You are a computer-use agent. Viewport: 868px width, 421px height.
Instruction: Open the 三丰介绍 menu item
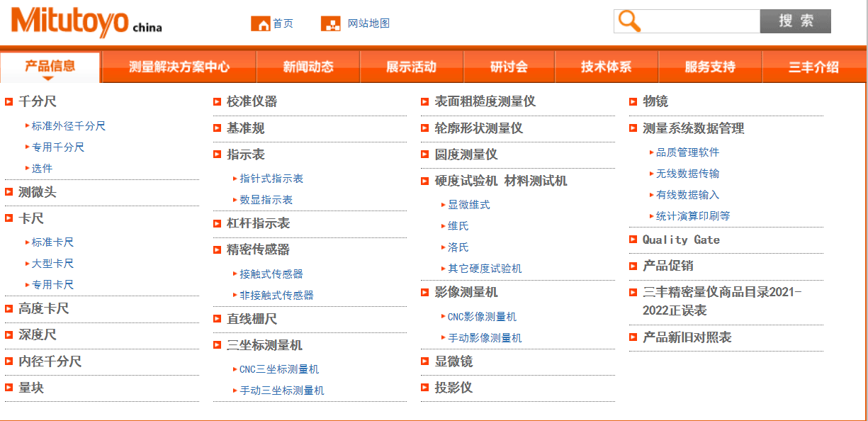(x=813, y=67)
